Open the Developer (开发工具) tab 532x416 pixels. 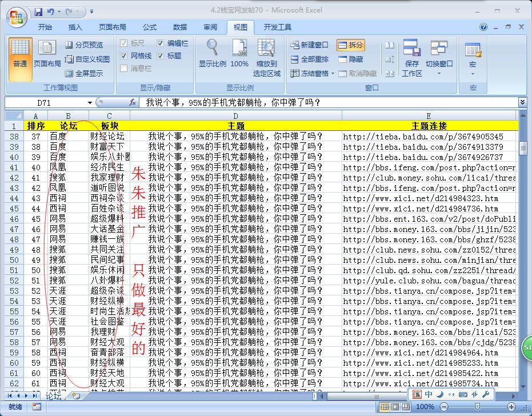[x=278, y=27]
